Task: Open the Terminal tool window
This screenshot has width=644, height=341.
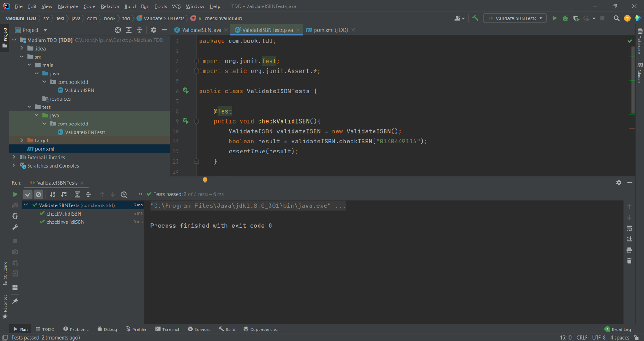Action: (167, 329)
